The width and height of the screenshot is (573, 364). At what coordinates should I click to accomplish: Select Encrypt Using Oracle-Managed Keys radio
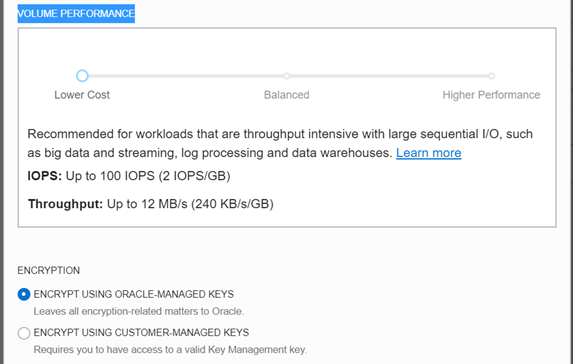tap(24, 294)
